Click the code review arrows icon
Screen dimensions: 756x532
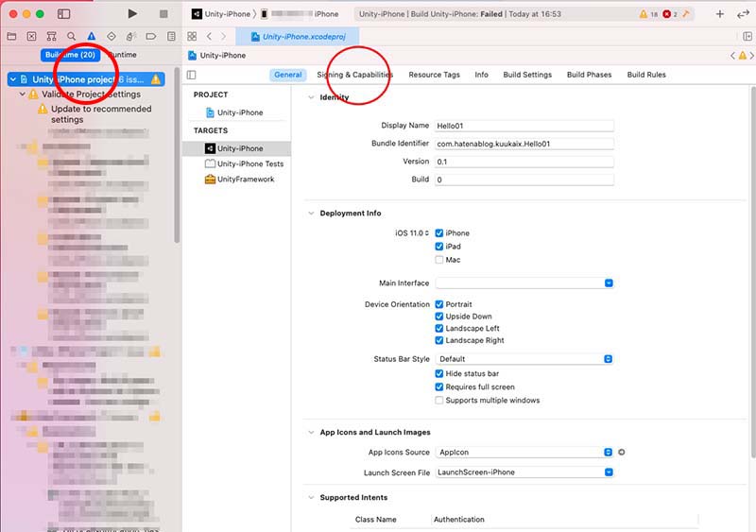point(743,14)
